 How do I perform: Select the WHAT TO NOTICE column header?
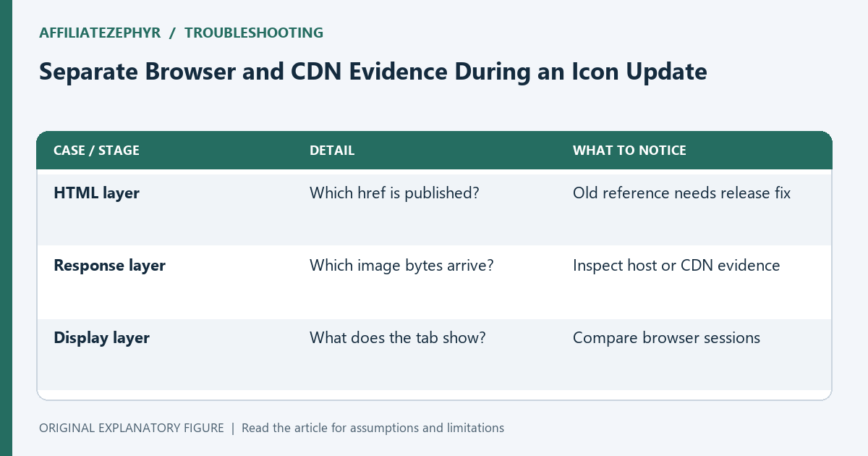tap(629, 151)
